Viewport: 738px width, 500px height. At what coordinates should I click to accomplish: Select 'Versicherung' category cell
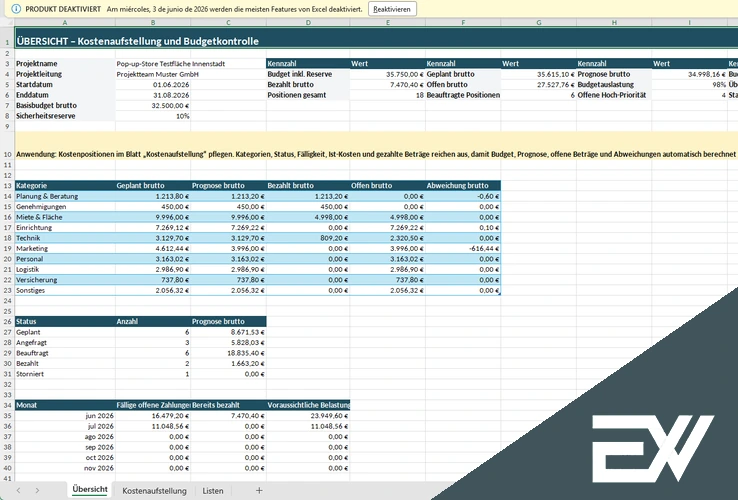[x=65, y=280]
